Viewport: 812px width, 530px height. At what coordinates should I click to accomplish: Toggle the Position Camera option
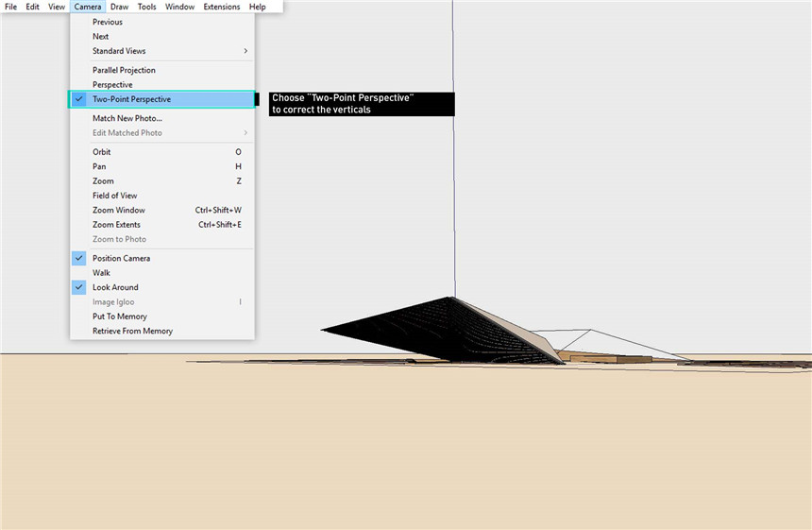click(121, 258)
